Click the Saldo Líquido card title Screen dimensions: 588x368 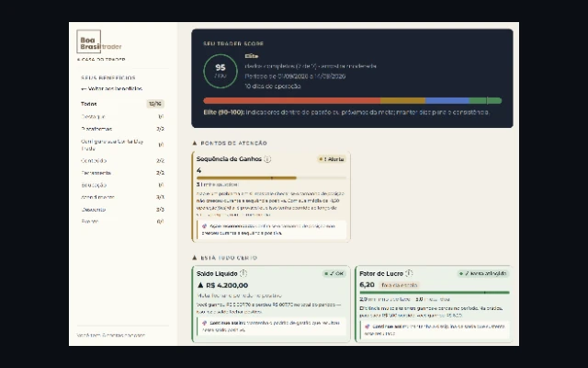coord(217,273)
